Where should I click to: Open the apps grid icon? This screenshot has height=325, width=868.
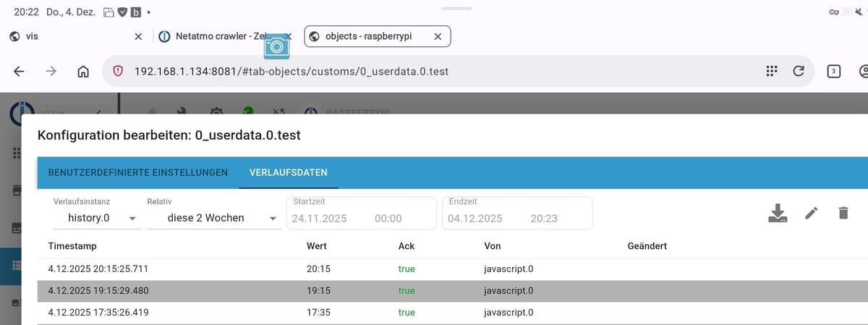pos(771,71)
